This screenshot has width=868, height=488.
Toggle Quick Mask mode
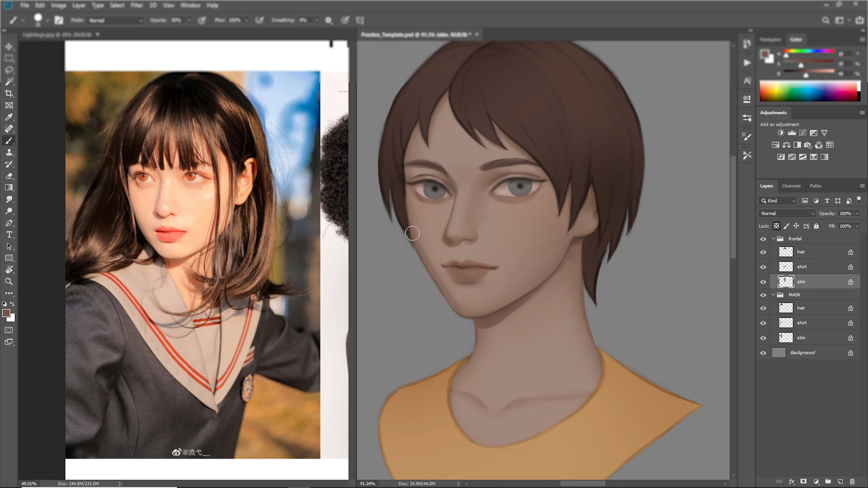9,330
